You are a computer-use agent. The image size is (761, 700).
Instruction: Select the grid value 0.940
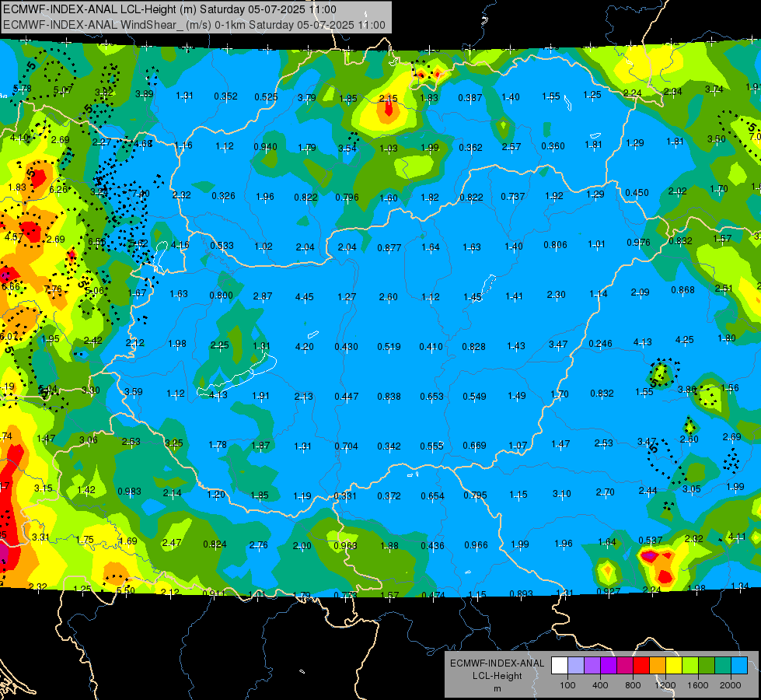[x=266, y=147]
